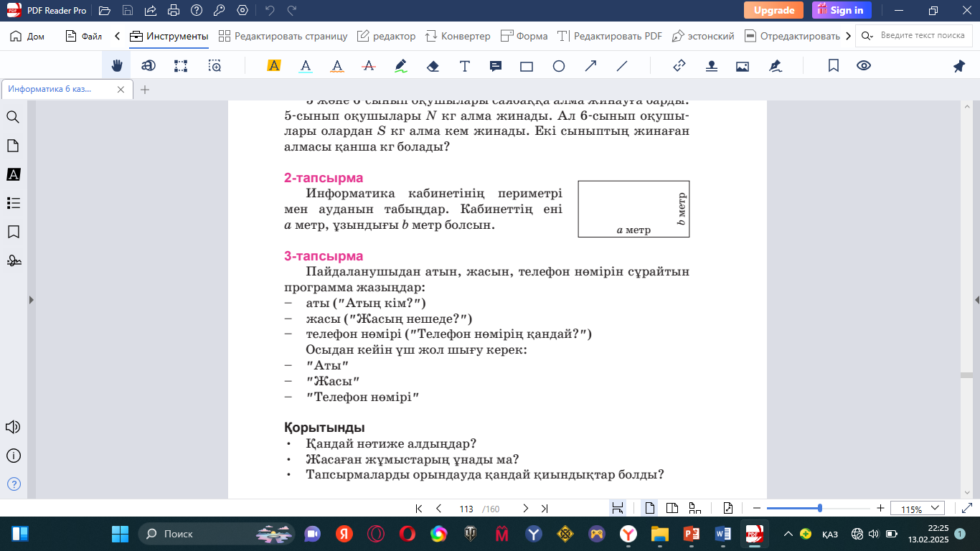Show page thumbnails panel in left sidebar
Screen dimensions: 980x551
(x=13, y=146)
